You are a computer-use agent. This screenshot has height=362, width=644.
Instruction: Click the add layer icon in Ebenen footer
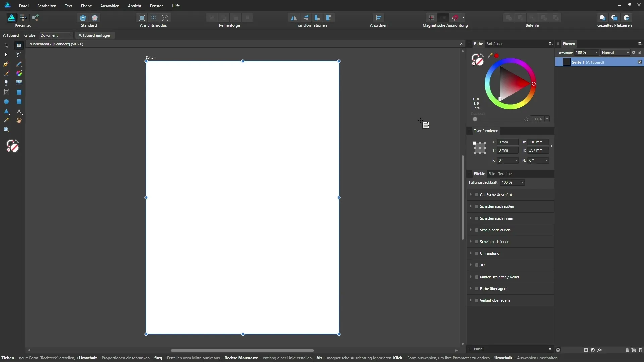point(627,350)
